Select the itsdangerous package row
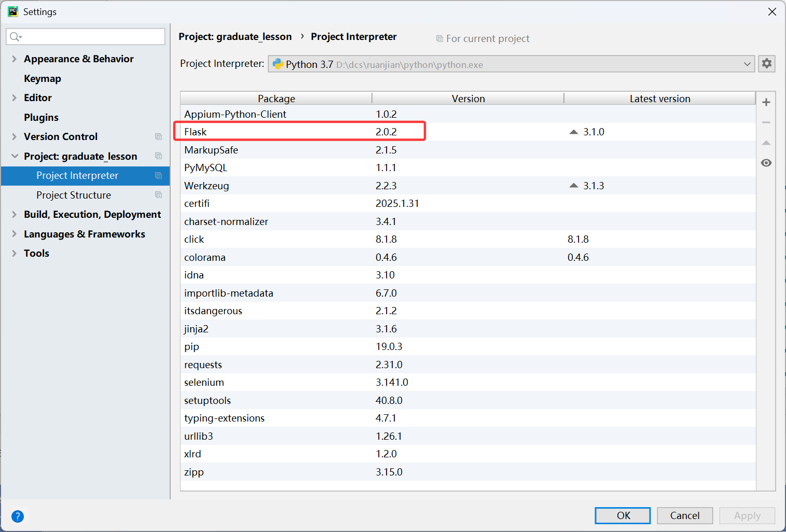The width and height of the screenshot is (786, 532). point(468,311)
